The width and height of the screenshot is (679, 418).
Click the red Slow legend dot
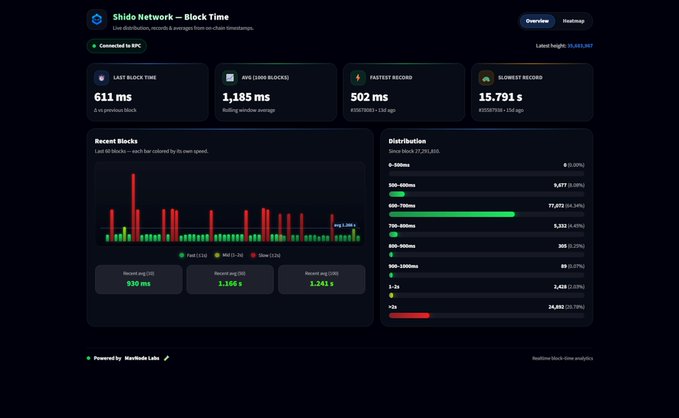click(x=253, y=255)
